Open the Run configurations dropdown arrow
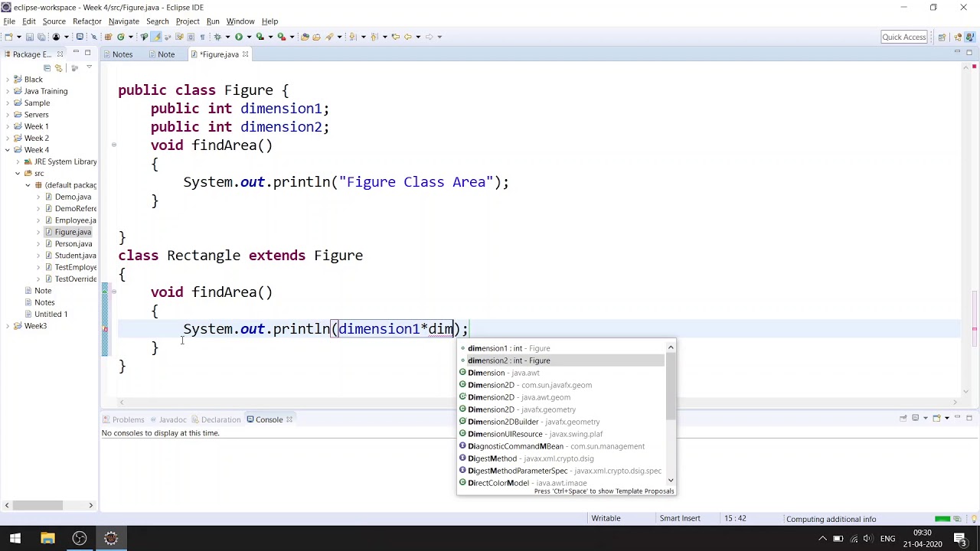 point(249,37)
